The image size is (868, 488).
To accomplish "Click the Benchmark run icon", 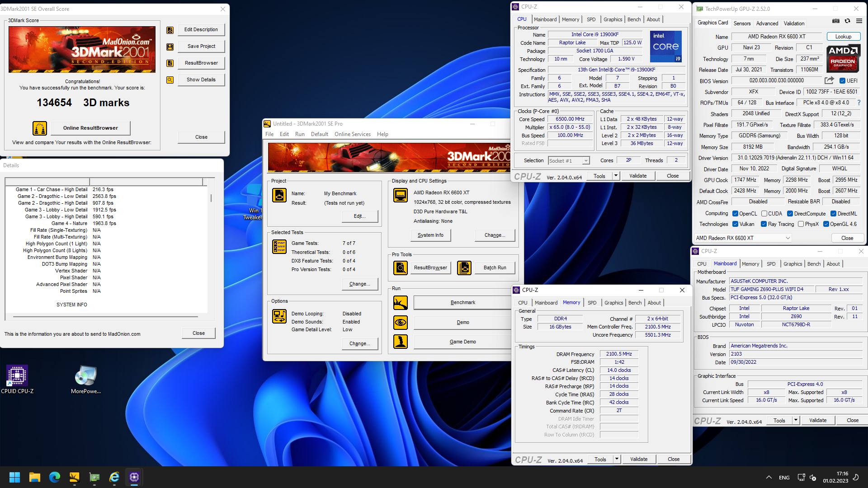I will 401,303.
